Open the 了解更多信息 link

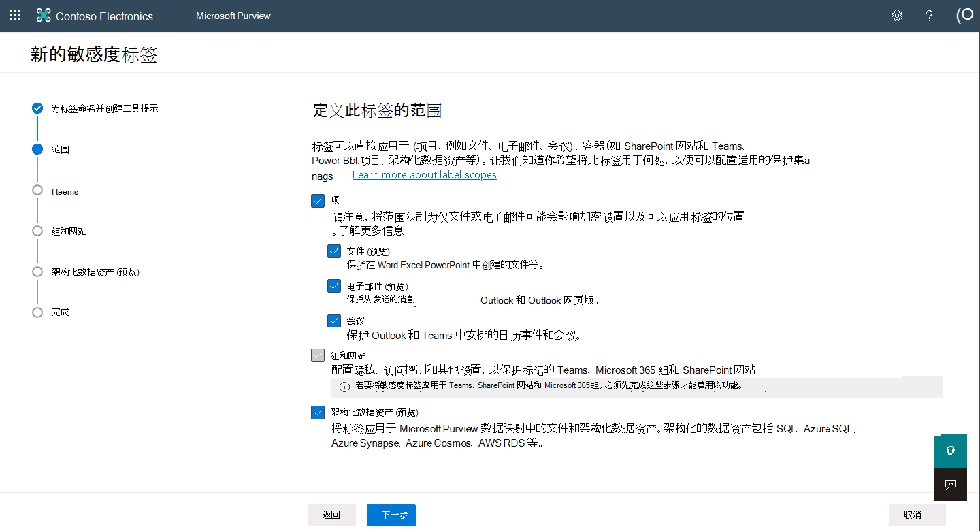coord(372,230)
